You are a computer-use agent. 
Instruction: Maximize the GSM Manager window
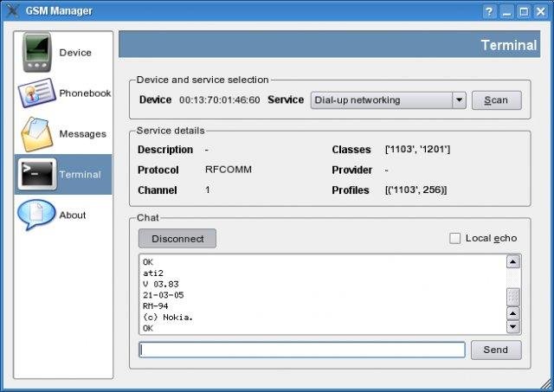[x=524, y=11]
